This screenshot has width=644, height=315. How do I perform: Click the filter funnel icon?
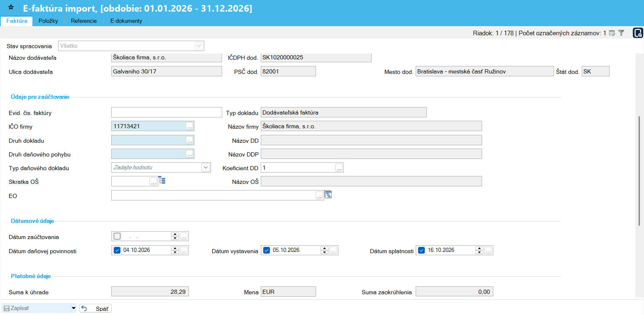(621, 33)
